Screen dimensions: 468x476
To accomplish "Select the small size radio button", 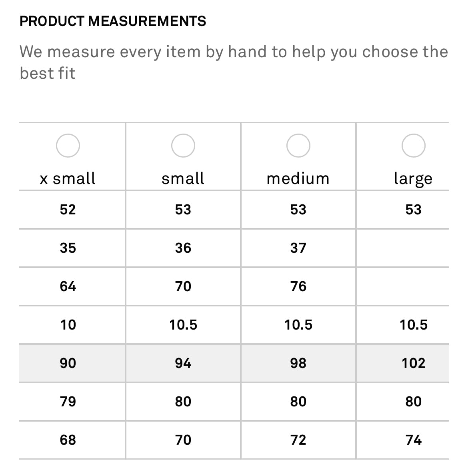I will coord(183,145).
